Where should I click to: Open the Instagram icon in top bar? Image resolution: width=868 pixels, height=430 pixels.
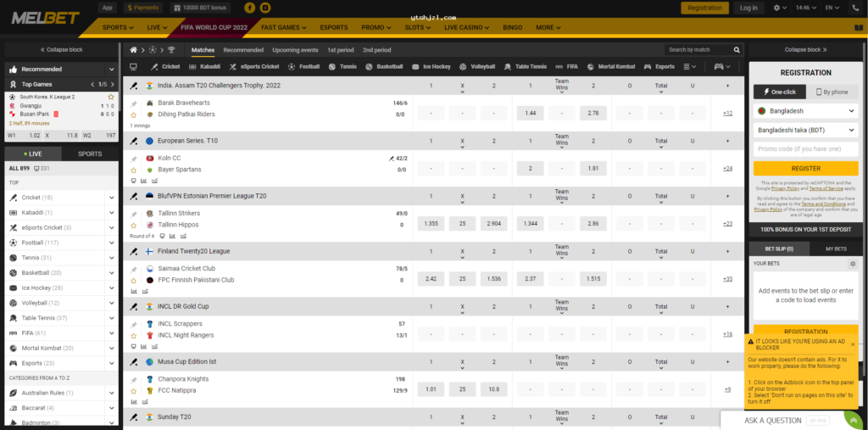click(265, 8)
